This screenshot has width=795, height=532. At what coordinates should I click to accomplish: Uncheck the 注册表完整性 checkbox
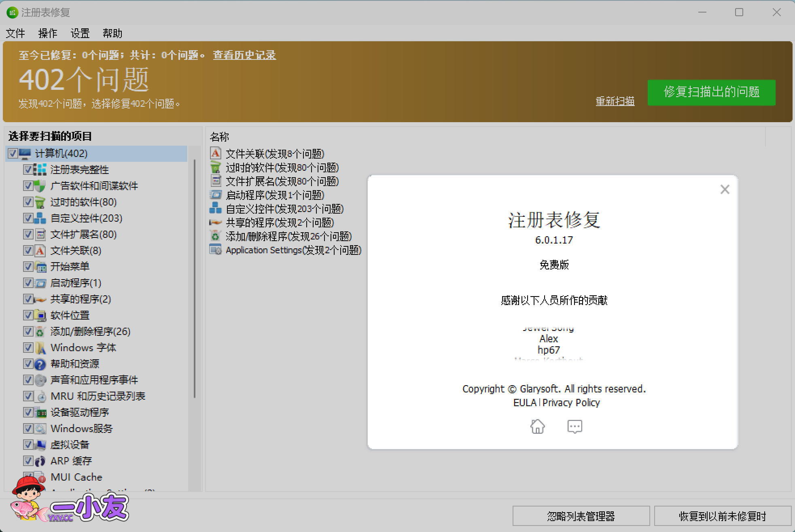[x=28, y=169]
